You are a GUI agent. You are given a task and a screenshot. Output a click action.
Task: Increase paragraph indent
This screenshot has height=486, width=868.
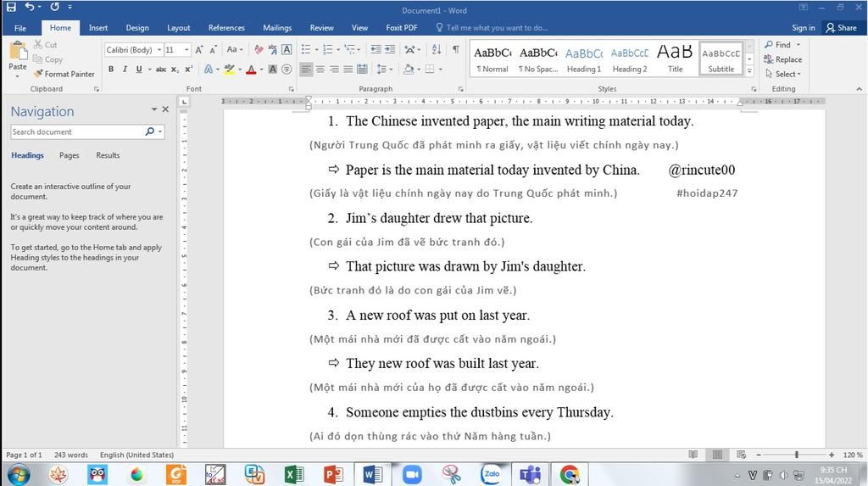click(390, 49)
